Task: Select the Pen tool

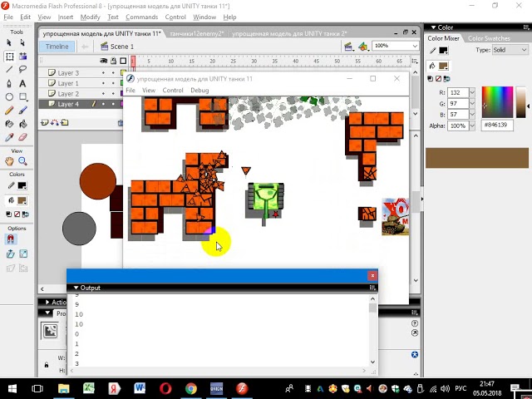Action: (x=9, y=83)
